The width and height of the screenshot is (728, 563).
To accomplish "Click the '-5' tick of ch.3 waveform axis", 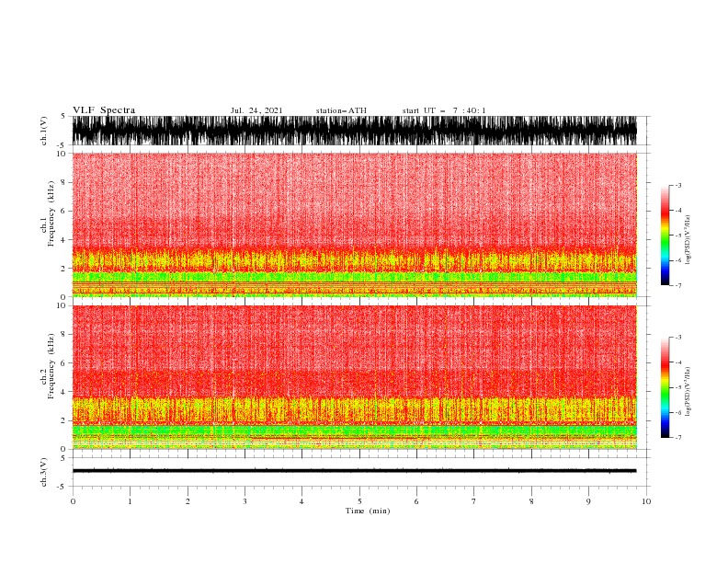I will click(x=63, y=488).
